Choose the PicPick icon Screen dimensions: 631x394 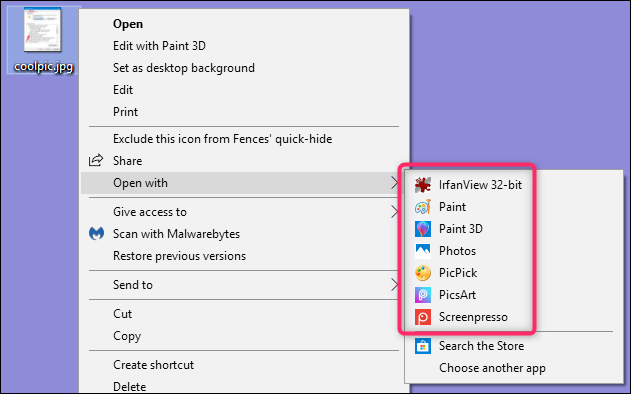(x=423, y=273)
